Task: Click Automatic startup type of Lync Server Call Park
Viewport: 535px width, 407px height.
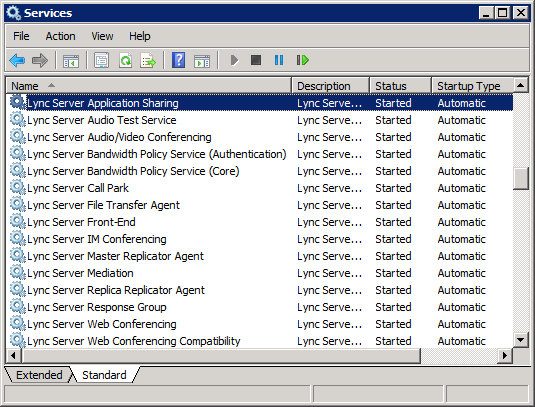Action: pyautogui.click(x=461, y=188)
